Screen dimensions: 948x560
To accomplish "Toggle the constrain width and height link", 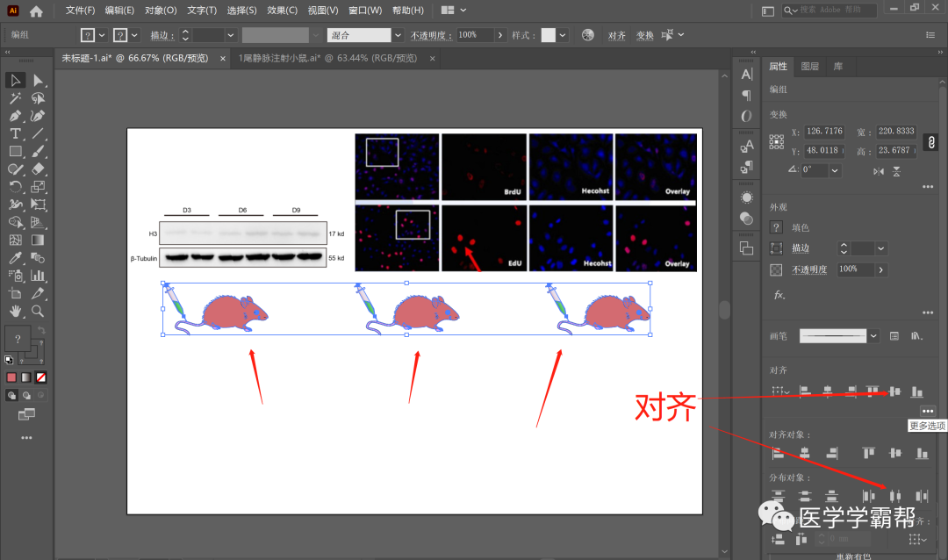I will [931, 141].
